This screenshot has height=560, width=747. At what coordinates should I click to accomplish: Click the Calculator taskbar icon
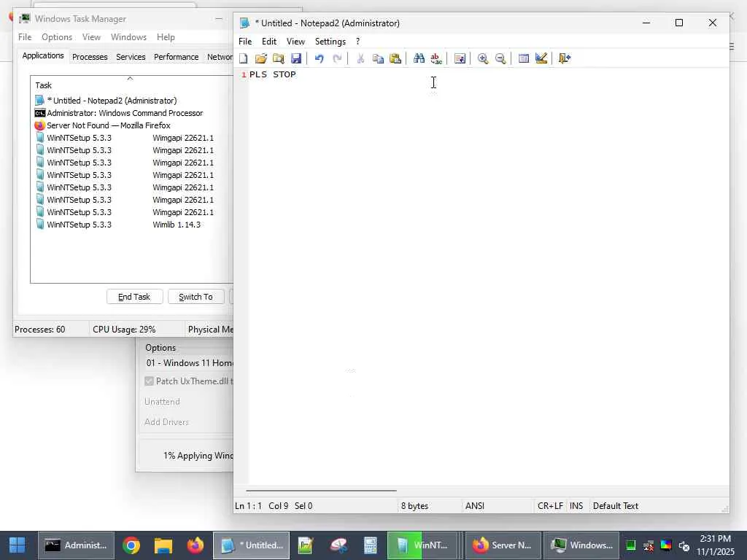pyautogui.click(x=370, y=545)
